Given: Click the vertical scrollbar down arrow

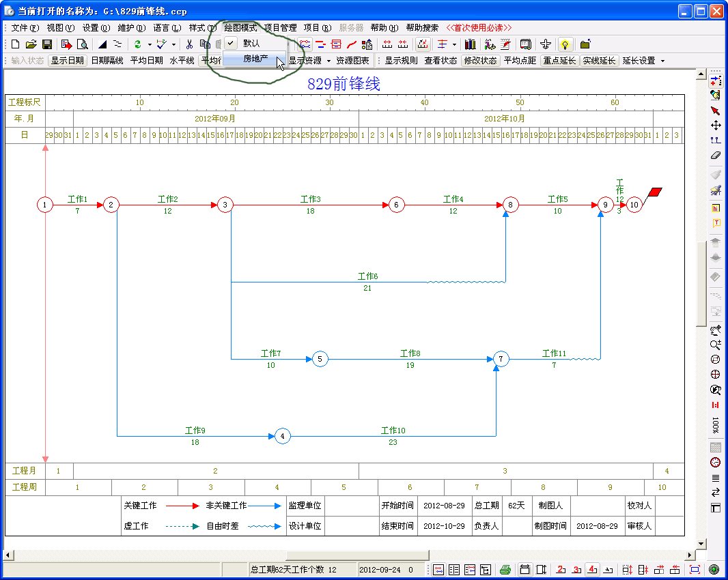Looking at the screenshot, I should [x=701, y=543].
